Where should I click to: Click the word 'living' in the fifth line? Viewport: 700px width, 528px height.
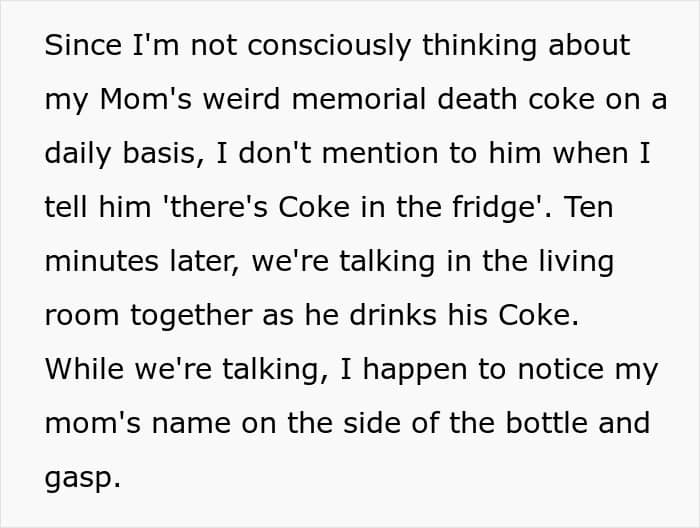[x=576, y=263]
